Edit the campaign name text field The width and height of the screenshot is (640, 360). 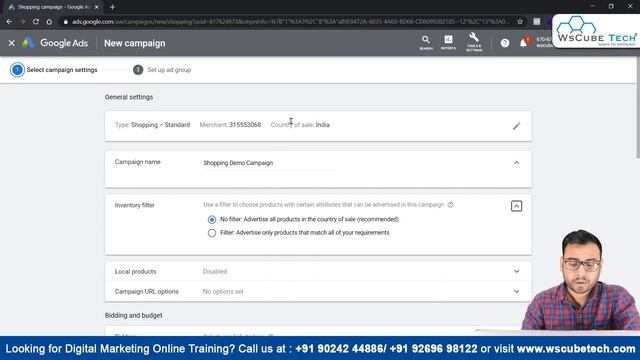[x=269, y=163]
